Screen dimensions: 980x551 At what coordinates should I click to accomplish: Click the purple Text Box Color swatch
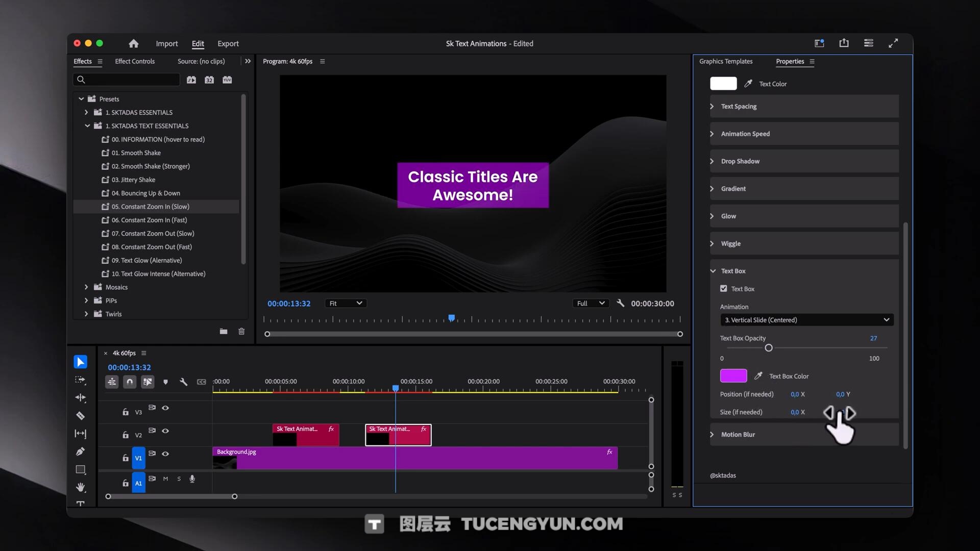click(x=733, y=376)
